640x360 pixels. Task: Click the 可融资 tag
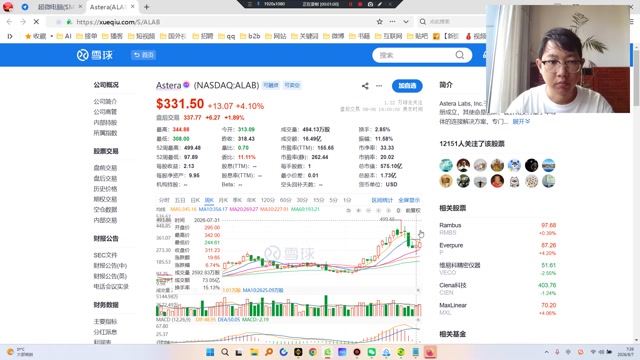pyautogui.click(x=271, y=85)
